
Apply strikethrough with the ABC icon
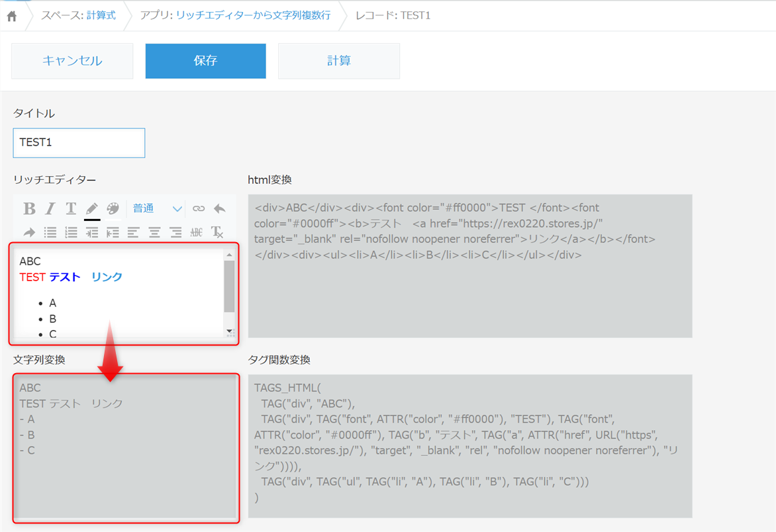click(197, 232)
